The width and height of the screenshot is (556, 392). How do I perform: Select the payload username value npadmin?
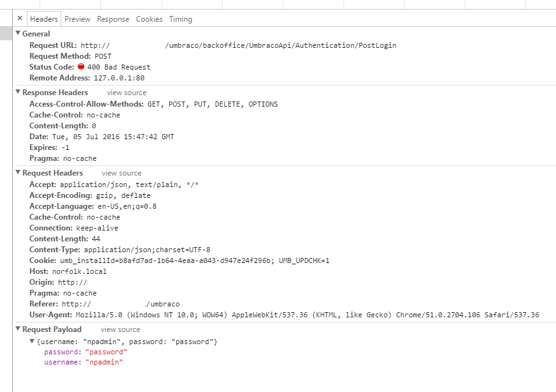[x=104, y=363]
